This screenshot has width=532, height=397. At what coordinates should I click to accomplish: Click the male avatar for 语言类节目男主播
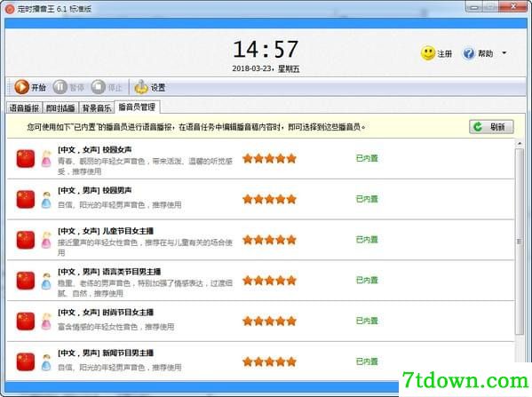point(46,281)
